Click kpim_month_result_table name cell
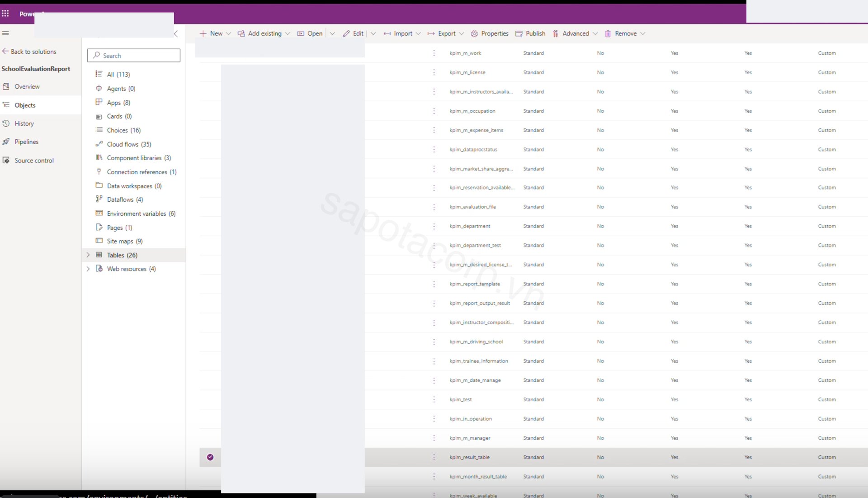Screen dimensions: 868x498 [478, 477]
